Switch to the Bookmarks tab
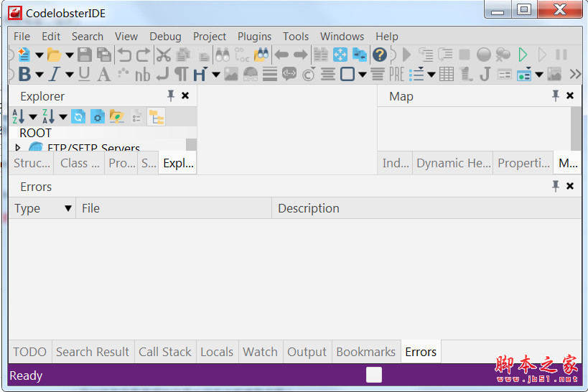588x392 pixels. pyautogui.click(x=365, y=352)
